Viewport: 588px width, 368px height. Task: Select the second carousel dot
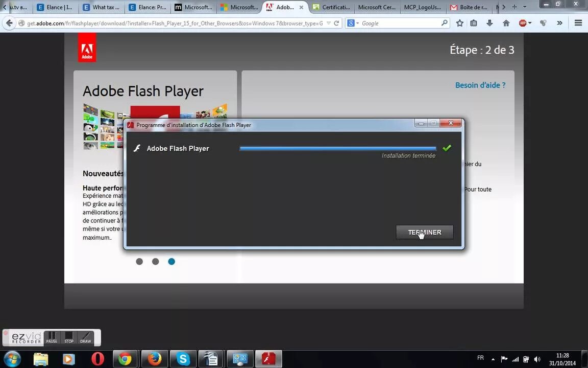156,261
